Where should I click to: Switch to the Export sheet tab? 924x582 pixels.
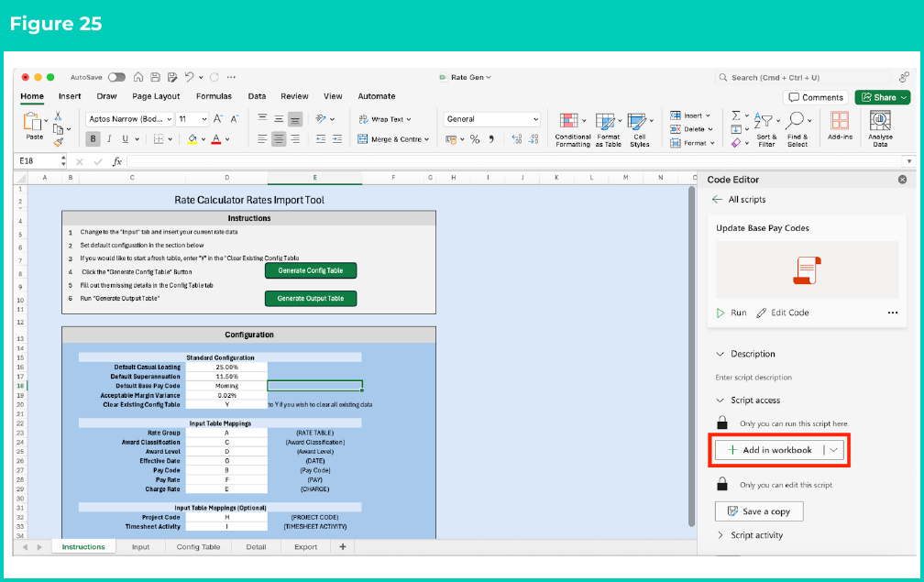click(x=306, y=546)
